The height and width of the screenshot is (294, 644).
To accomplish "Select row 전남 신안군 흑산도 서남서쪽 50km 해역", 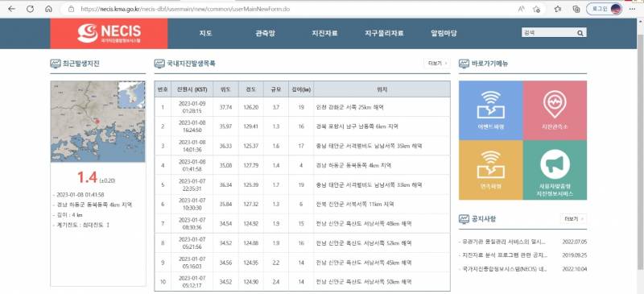I will tap(303, 282).
